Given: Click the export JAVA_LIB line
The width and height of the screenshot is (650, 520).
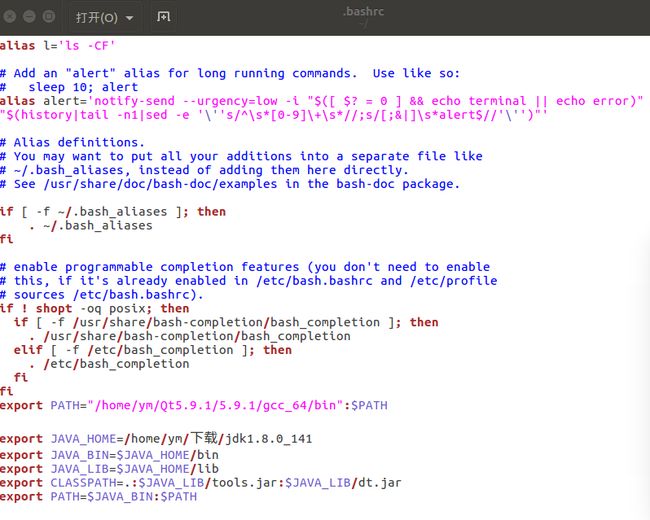Looking at the screenshot, I should coord(109,469).
